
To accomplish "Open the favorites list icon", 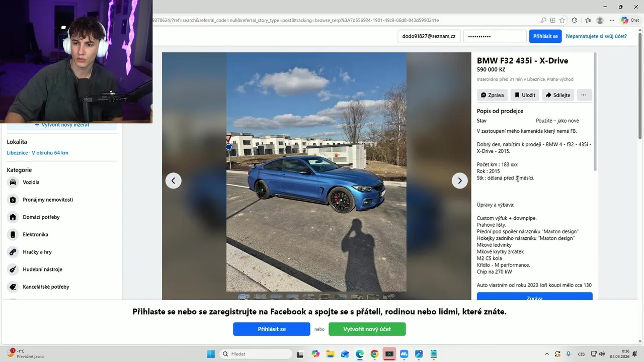I will pyautogui.click(x=588, y=21).
